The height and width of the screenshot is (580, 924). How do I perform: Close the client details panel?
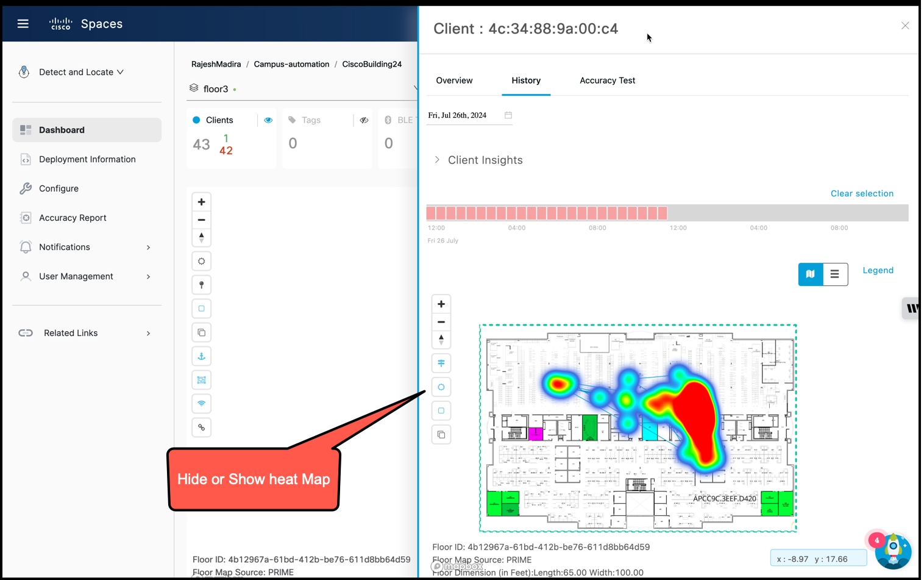click(x=905, y=26)
